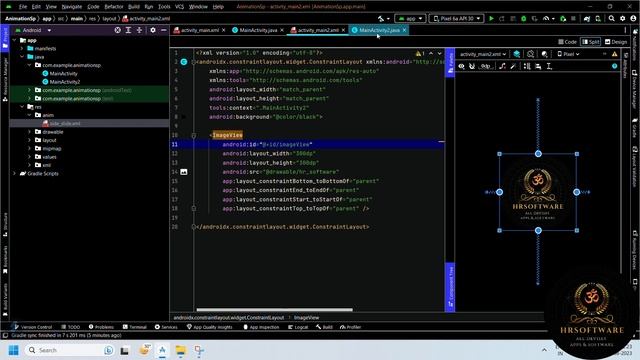
Task: Open MainActivity2 in project tree
Action: (x=65, y=82)
